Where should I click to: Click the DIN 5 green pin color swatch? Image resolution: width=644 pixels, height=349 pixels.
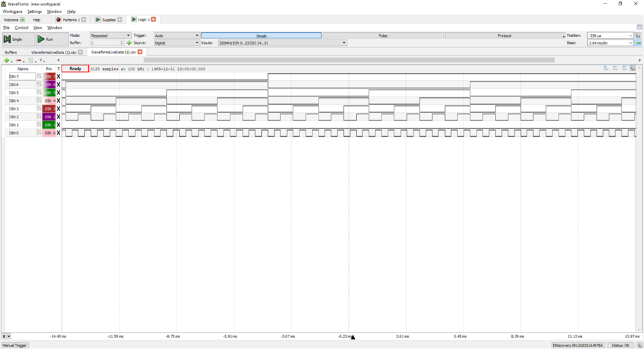click(x=49, y=92)
